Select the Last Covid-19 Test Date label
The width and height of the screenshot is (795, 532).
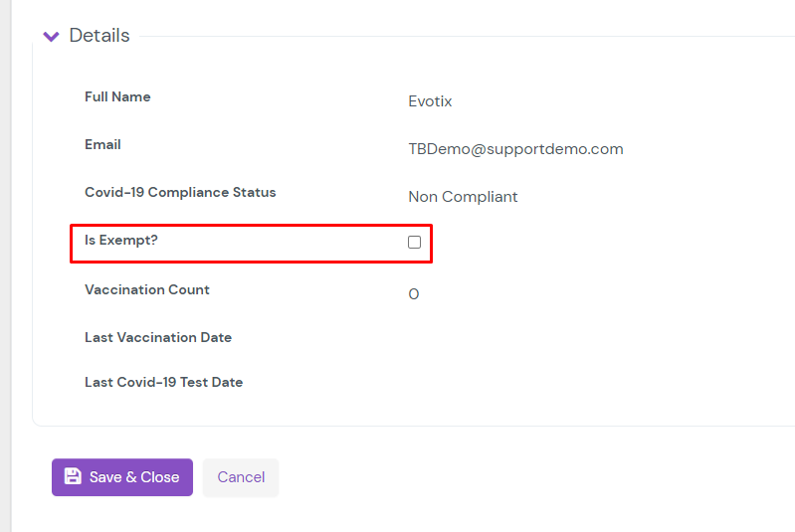(x=163, y=383)
